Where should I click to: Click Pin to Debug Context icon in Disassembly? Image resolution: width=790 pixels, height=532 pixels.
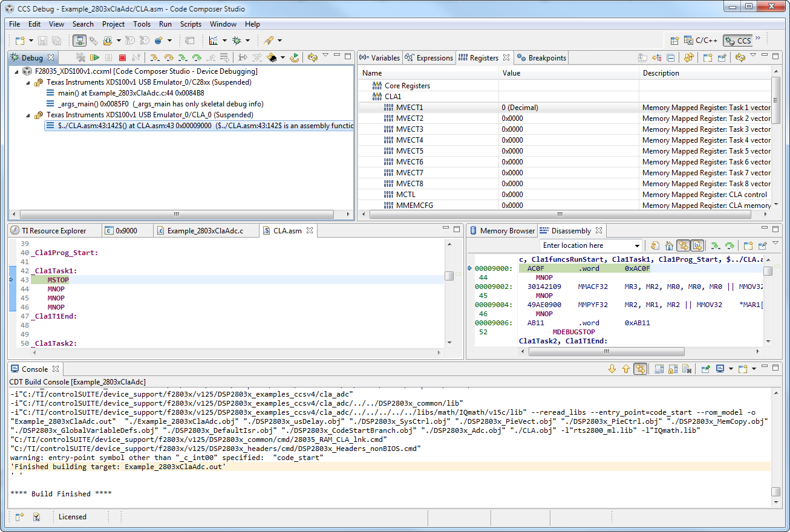point(762,245)
